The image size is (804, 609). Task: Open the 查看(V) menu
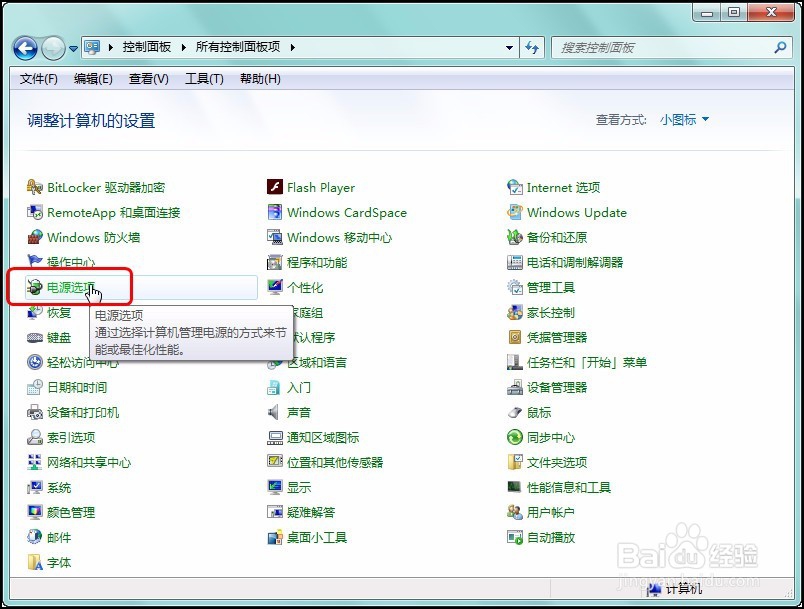point(147,78)
